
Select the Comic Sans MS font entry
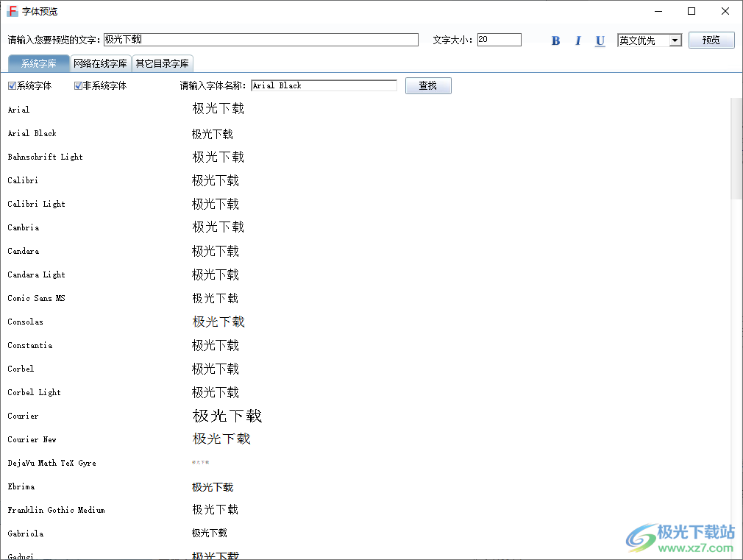pyautogui.click(x=35, y=298)
